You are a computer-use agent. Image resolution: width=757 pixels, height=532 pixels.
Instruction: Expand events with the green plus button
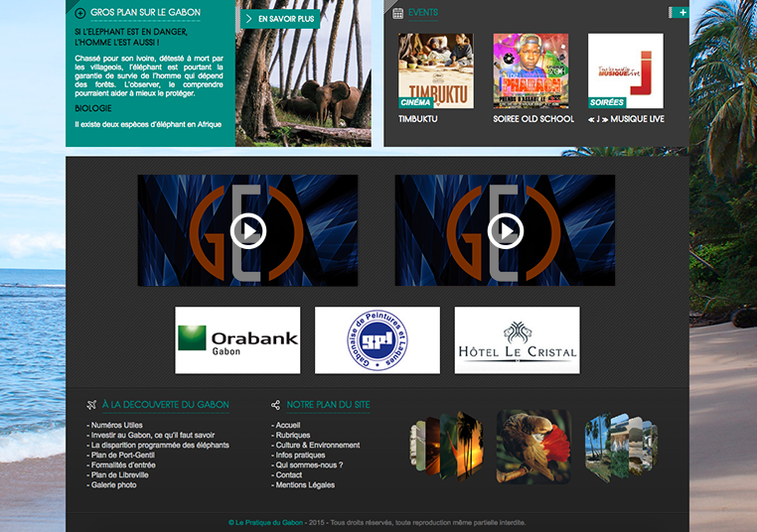pyautogui.click(x=681, y=12)
